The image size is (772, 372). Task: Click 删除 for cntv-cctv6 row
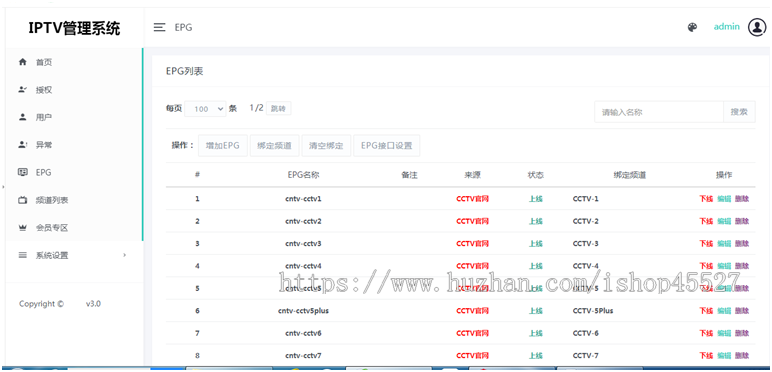[x=742, y=333]
